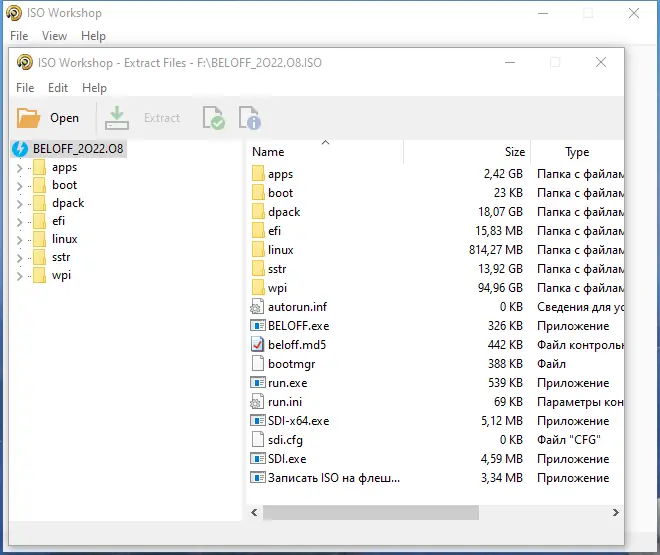Image resolution: width=660 pixels, height=555 pixels.
Task: Click the 5,12 MB size value
Action: click(x=502, y=421)
